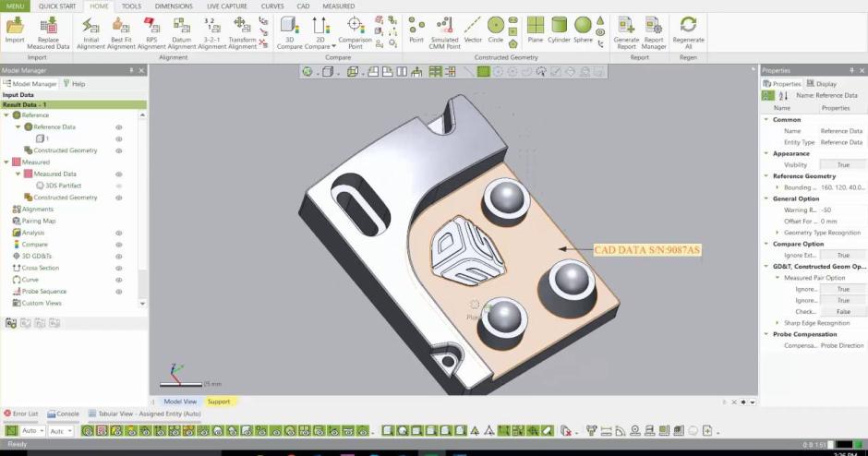868x456 pixels.
Task: Click the Visibility value True field
Action: tap(842, 165)
